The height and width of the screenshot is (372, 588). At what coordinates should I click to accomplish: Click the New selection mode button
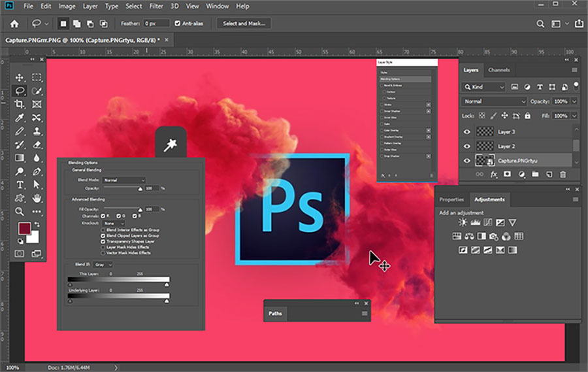[63, 24]
